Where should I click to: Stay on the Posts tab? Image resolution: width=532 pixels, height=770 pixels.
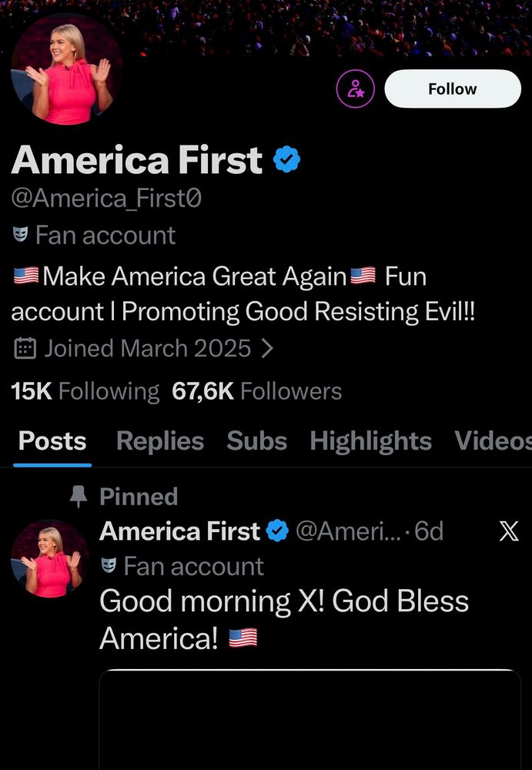click(x=52, y=440)
